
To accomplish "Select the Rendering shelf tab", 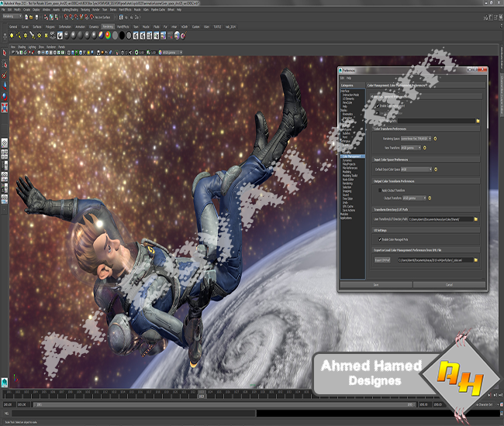I will pyautogui.click(x=108, y=26).
